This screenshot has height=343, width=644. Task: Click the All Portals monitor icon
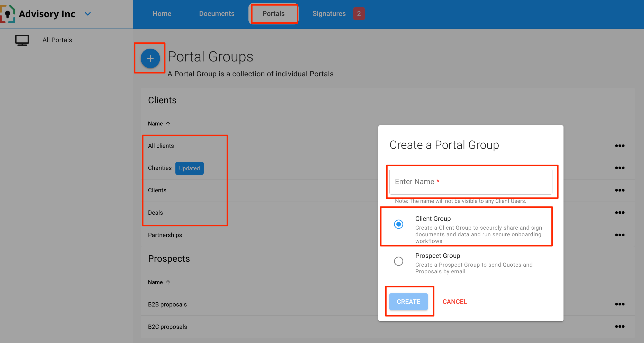[22, 40]
